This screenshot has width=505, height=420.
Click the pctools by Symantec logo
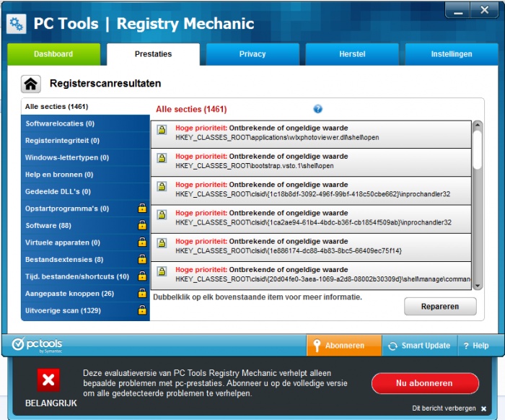(37, 345)
